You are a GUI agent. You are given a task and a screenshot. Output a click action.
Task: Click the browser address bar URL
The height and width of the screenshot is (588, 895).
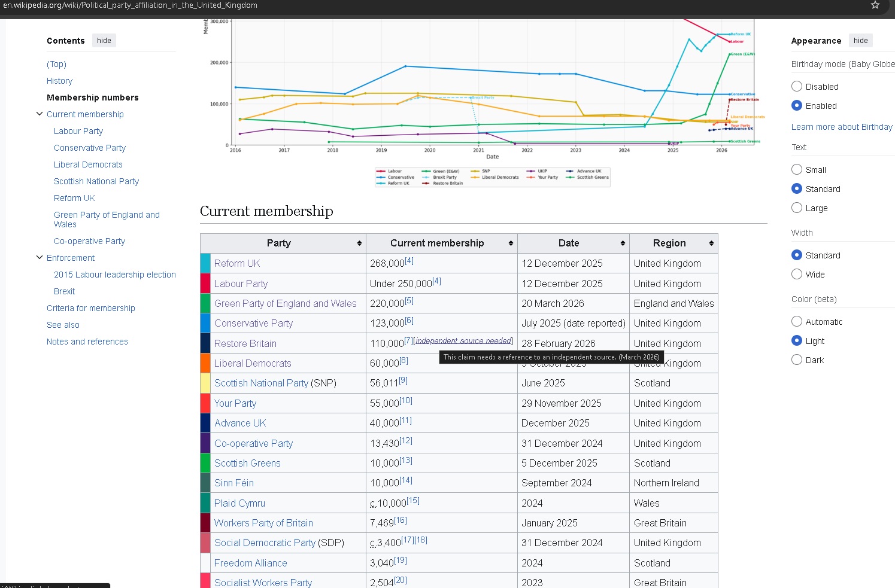[x=131, y=5]
